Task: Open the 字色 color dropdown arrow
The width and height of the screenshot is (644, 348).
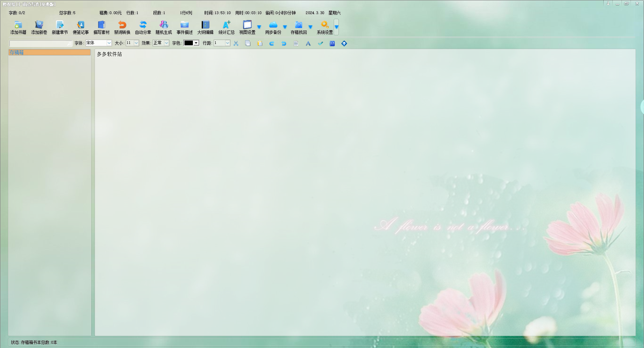Action: [x=196, y=43]
